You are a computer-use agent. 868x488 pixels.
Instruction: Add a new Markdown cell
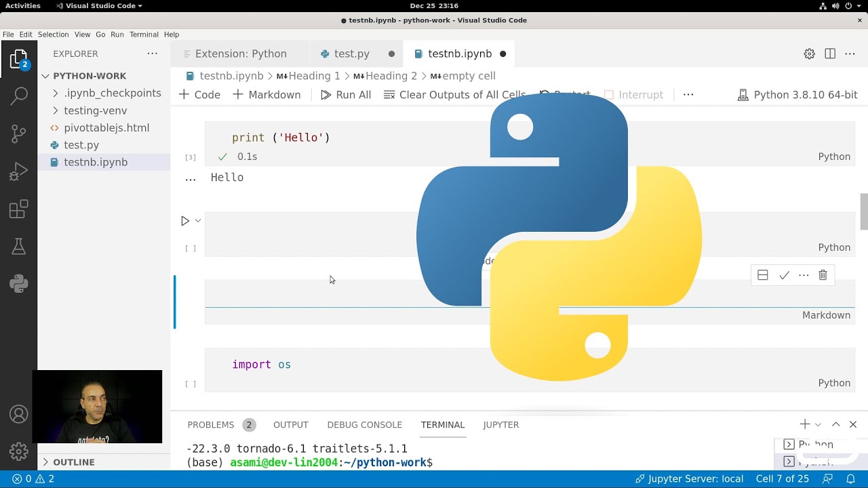267,95
